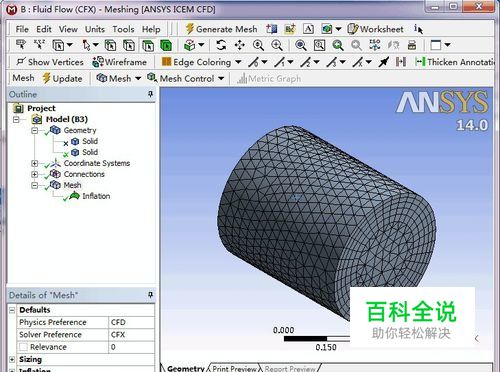The image size is (500, 372).
Task: Select the Box Zoom tool
Action: pyautogui.click(x=277, y=45)
